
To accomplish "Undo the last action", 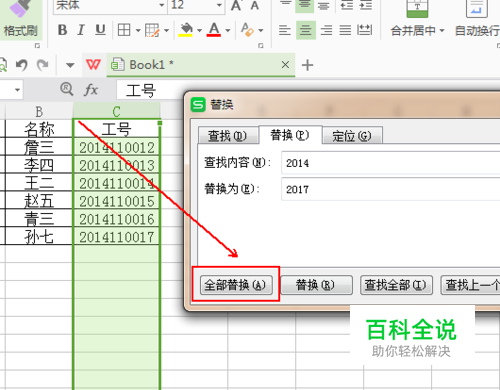I will [x=22, y=65].
